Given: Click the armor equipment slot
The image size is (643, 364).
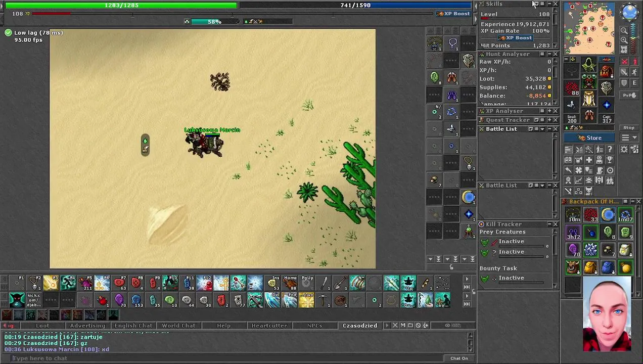Looking at the screenshot, I should [x=589, y=81].
